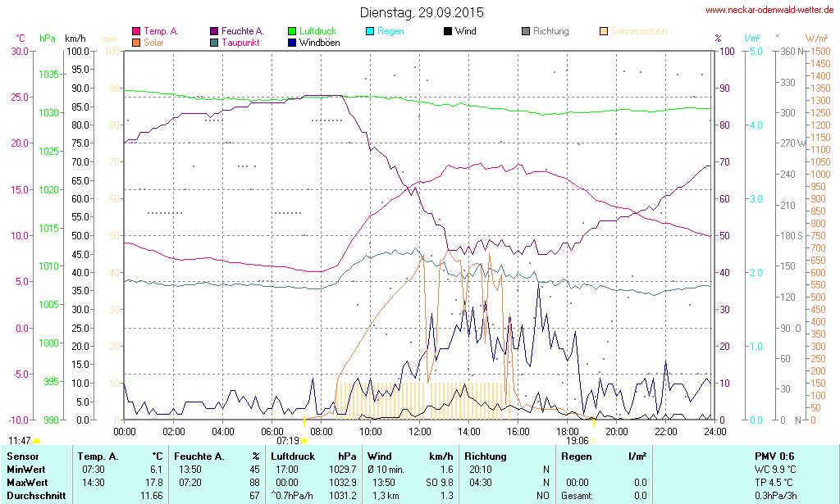This screenshot has height=504, width=840.
Task: Click the cyan Regen legend swatch
Action: (370, 32)
